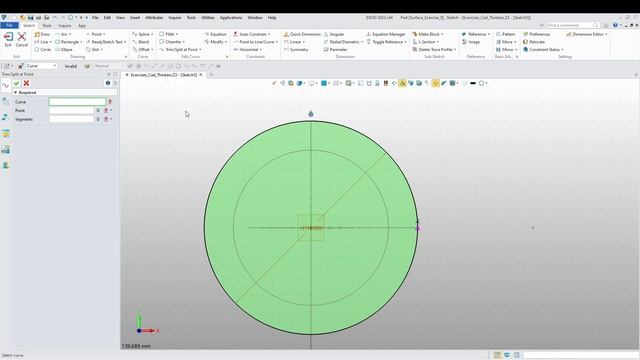
Task: Activate the Symmetry constraint tool
Action: (x=296, y=49)
